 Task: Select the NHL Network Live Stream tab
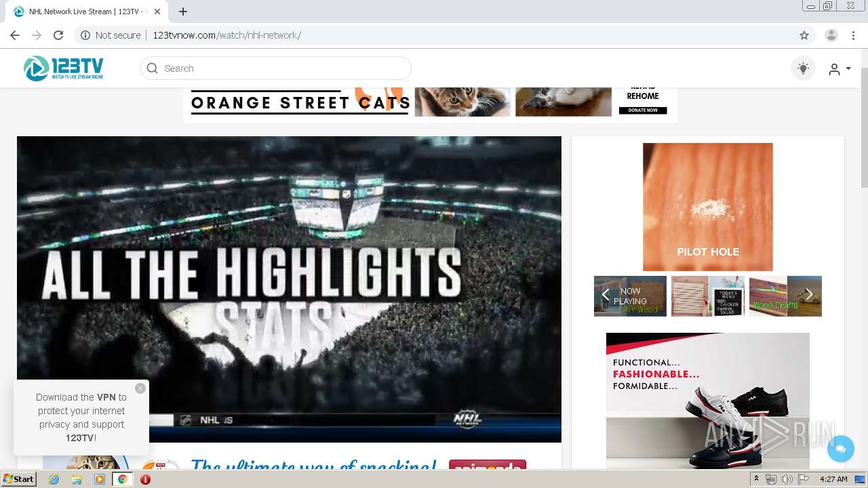coord(85,12)
